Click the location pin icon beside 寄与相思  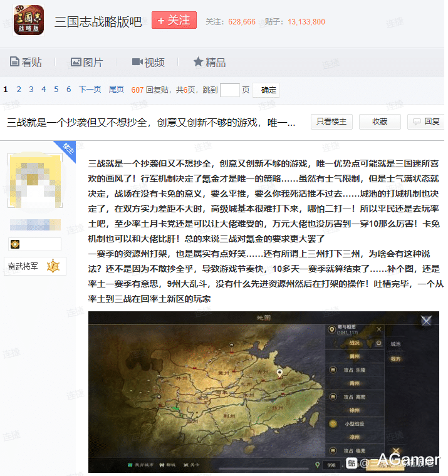click(331, 329)
